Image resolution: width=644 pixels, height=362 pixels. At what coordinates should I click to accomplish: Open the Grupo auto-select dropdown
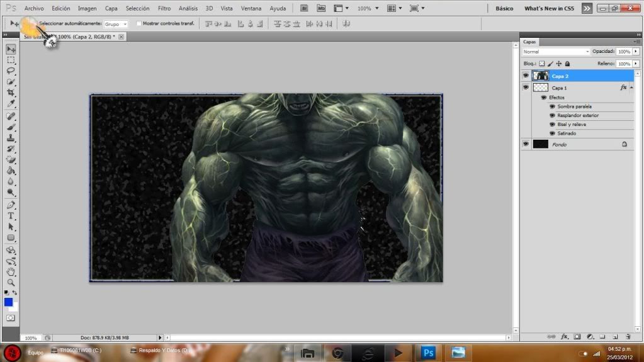(116, 25)
